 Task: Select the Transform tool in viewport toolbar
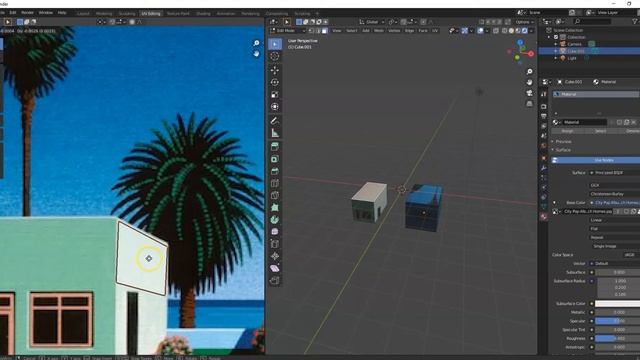click(x=275, y=107)
